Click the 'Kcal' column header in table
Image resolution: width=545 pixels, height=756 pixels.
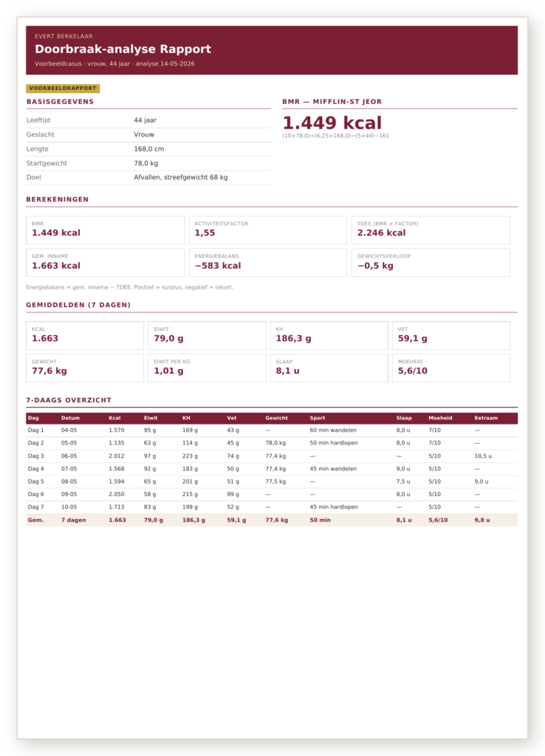coord(114,418)
